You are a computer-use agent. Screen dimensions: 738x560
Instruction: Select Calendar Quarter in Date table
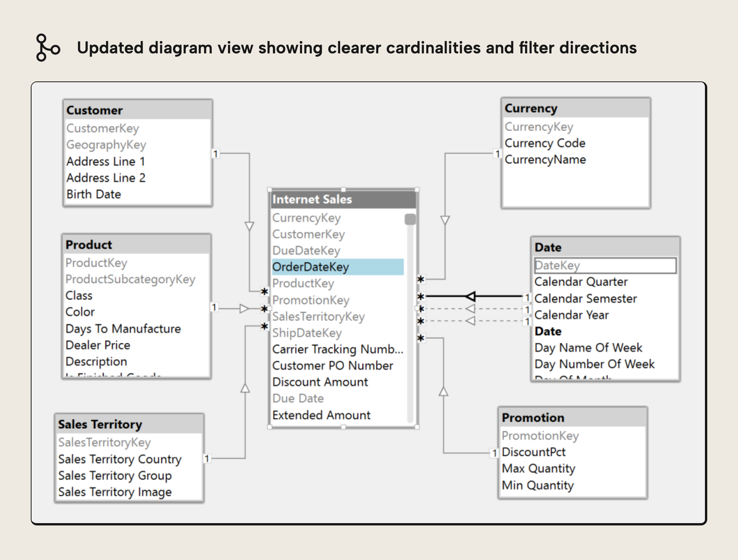(x=581, y=282)
